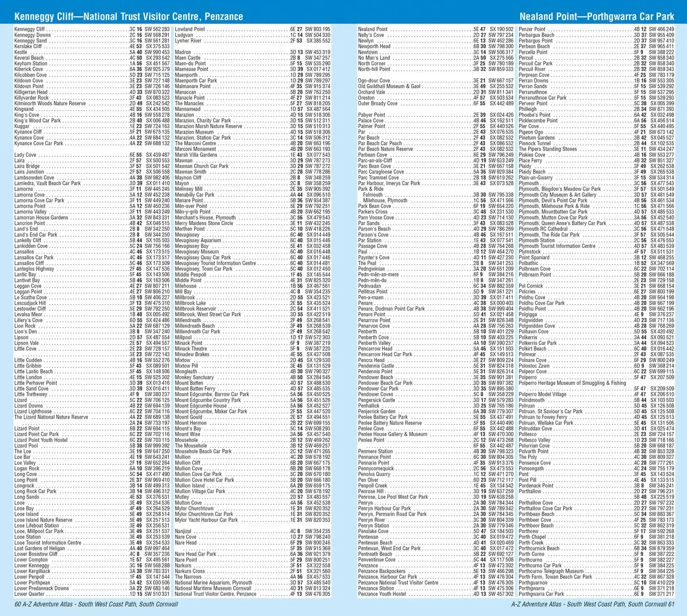The width and height of the screenshot is (687, 616).
Task: Click 'Plymouth Tourist Information Centre' entry
Action: click(x=596, y=246)
